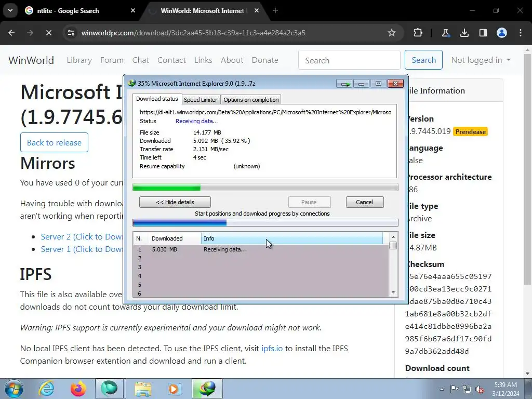Expand the Not logged in dropdown
This screenshot has width=532, height=399.
[x=481, y=60]
